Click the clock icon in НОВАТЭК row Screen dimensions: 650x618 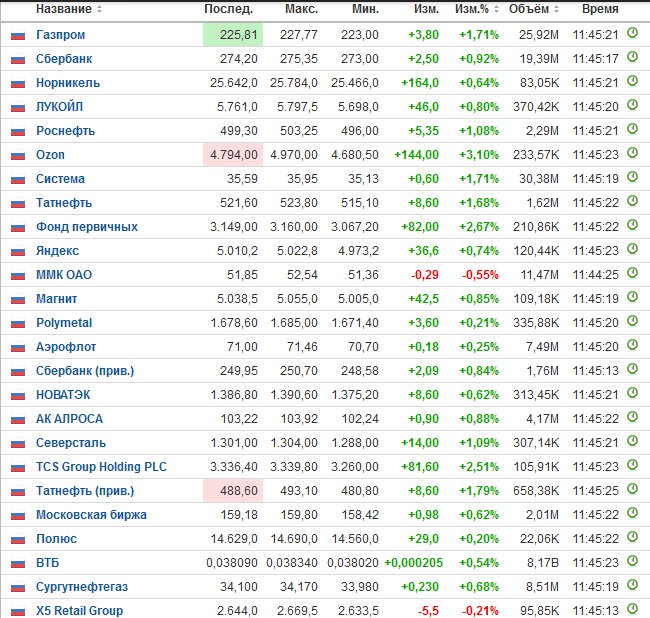pos(632,393)
